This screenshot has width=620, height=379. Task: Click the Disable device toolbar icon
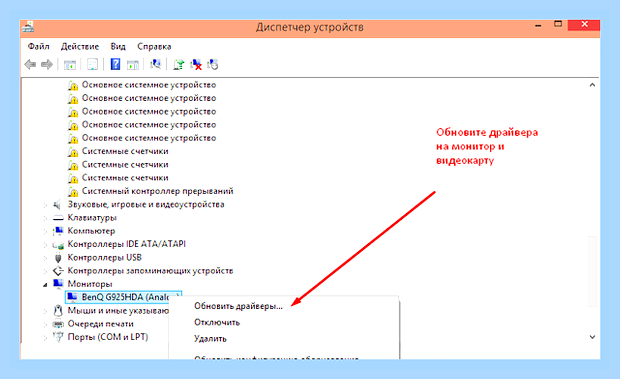click(x=213, y=64)
